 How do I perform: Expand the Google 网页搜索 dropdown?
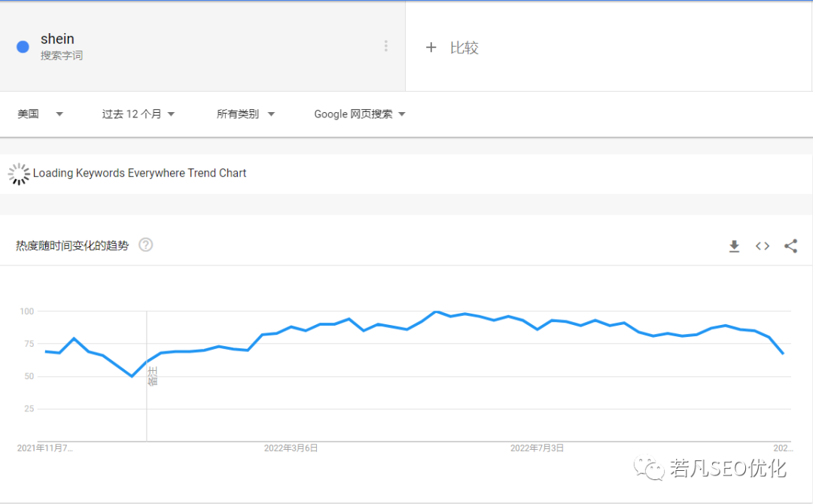[x=360, y=114]
